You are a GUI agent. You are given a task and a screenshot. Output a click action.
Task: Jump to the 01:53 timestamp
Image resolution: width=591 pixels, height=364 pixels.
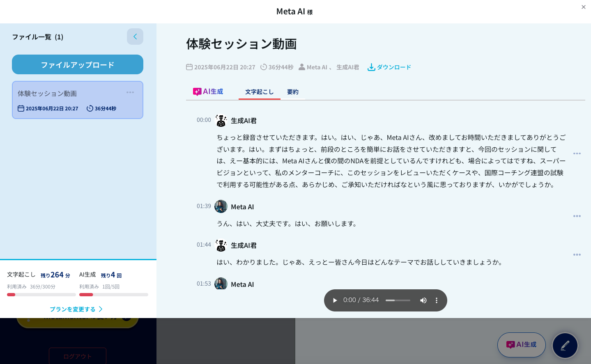204,284
